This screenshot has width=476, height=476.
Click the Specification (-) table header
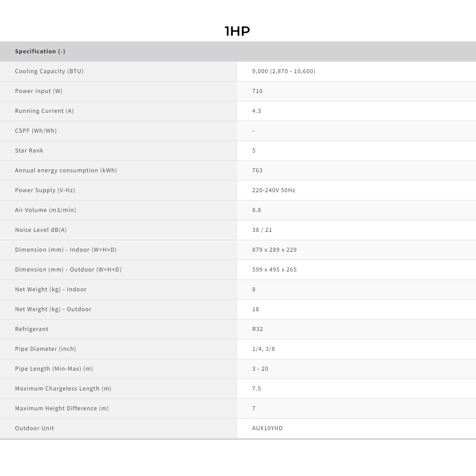point(40,52)
